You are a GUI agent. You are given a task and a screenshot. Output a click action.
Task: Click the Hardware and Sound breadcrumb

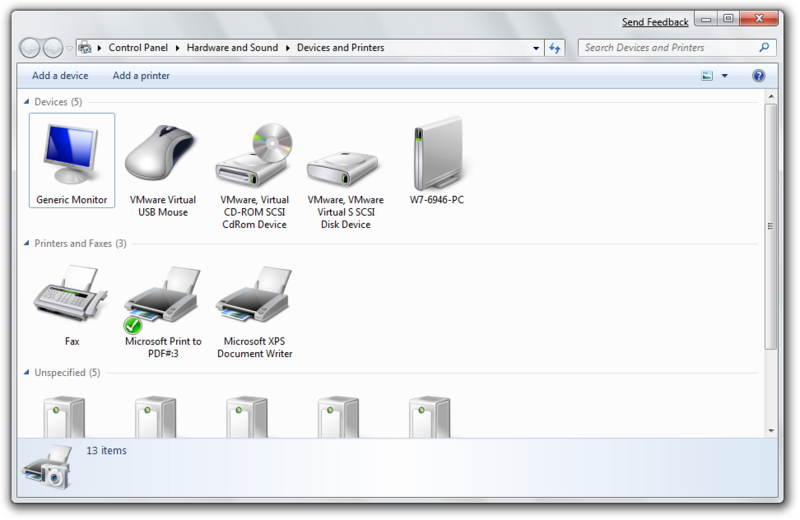pyautogui.click(x=232, y=47)
